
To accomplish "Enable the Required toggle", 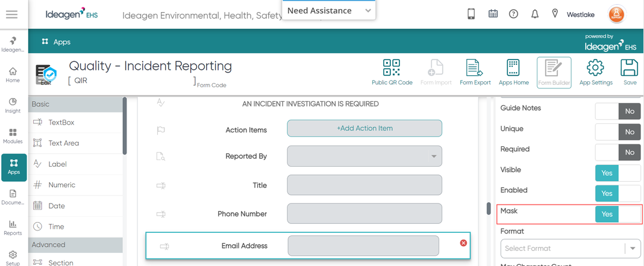I will pyautogui.click(x=618, y=152).
